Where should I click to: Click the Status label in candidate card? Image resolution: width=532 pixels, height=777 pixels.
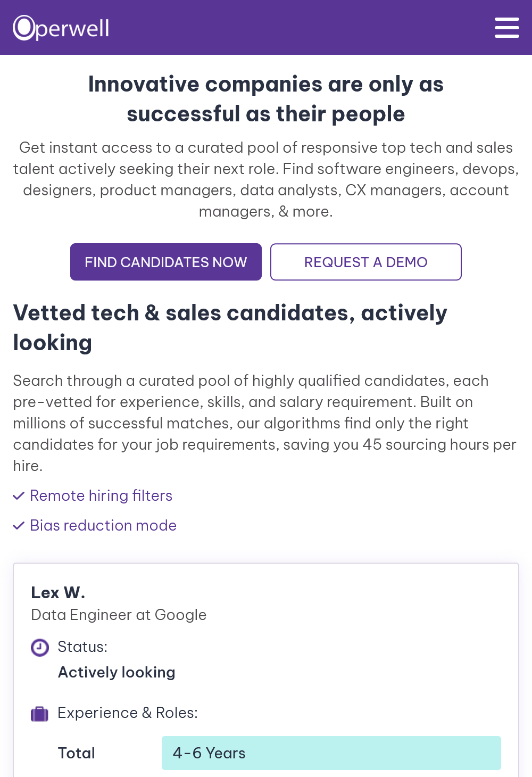click(x=82, y=647)
